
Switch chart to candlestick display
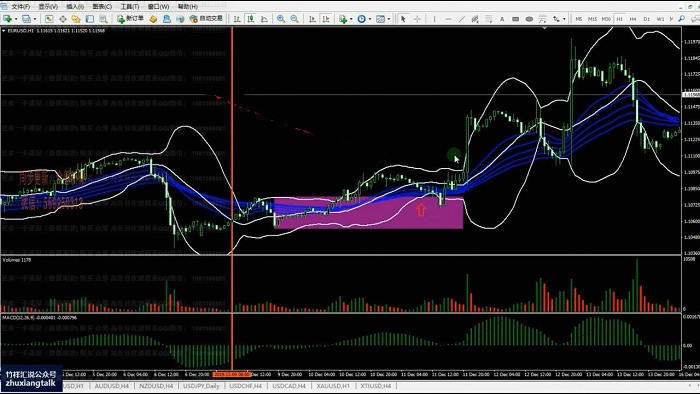click(251, 19)
